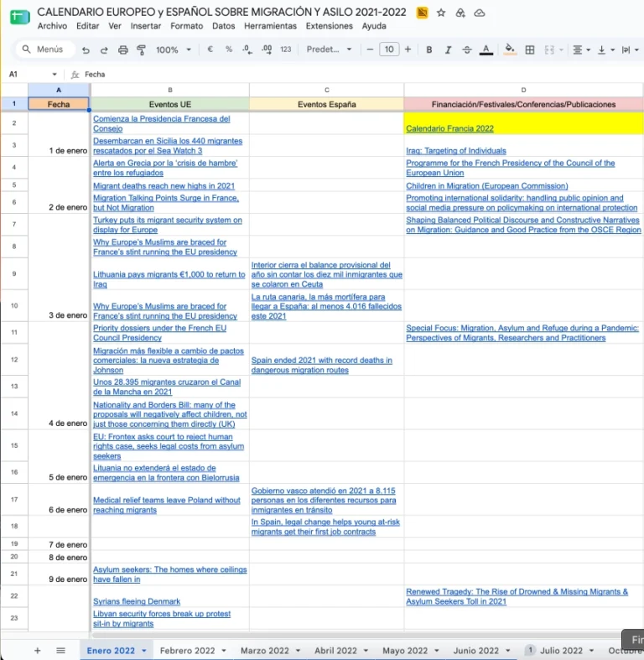Select the Eventos España header cell

coord(327,104)
